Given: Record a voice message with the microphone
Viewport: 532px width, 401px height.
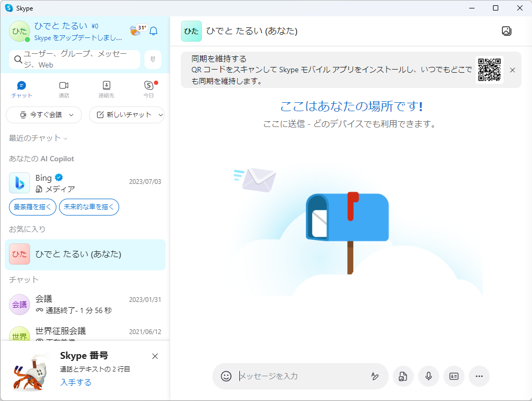Looking at the screenshot, I should click(x=428, y=376).
